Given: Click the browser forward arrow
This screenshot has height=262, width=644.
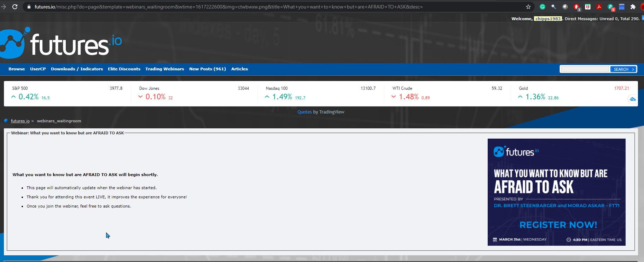Looking at the screenshot, I should tap(3, 7).
